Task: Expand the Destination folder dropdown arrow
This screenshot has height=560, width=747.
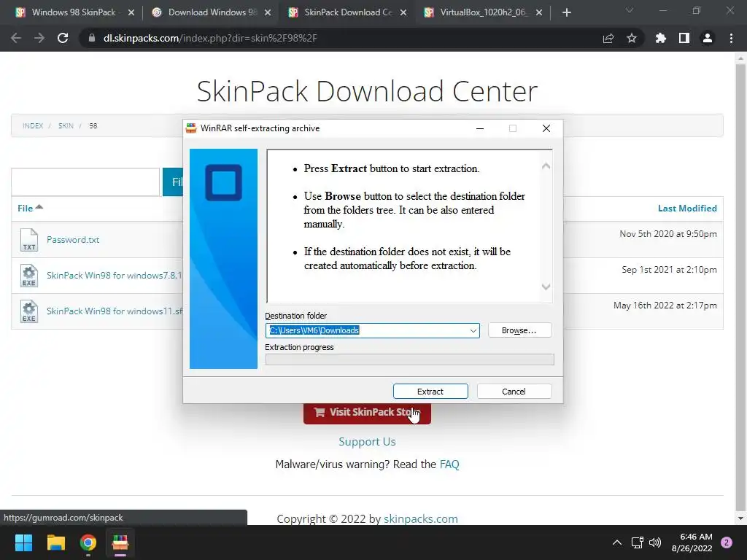Action: tap(473, 330)
